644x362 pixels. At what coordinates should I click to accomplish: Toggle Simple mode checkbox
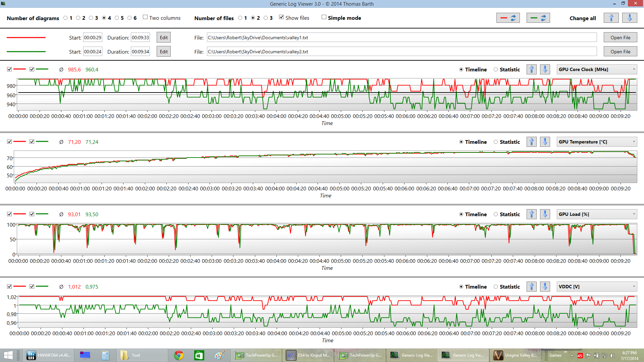324,17
